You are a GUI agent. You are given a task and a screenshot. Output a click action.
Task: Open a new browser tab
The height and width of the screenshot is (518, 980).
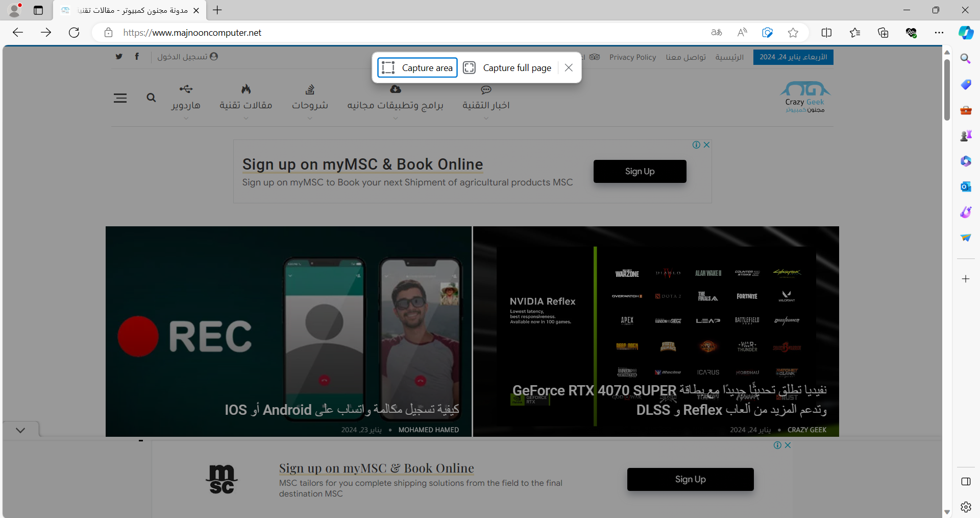pyautogui.click(x=217, y=10)
